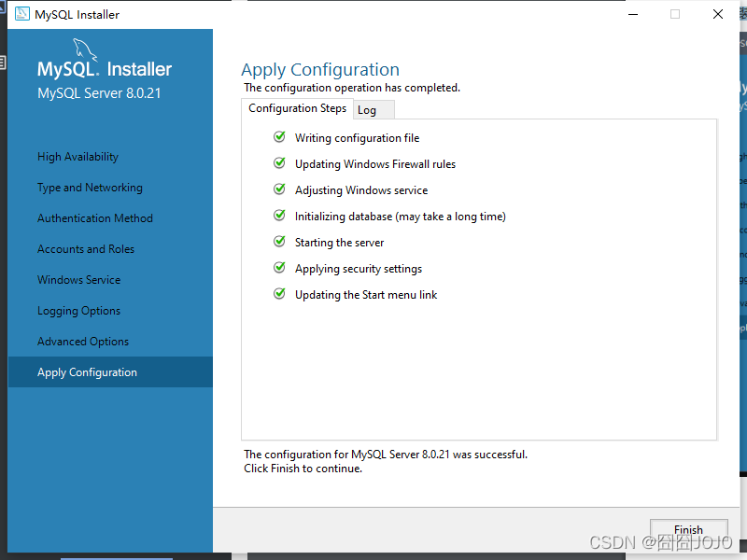Click the 'Apply Configuration' page heading
The image size is (747, 560).
pos(320,70)
